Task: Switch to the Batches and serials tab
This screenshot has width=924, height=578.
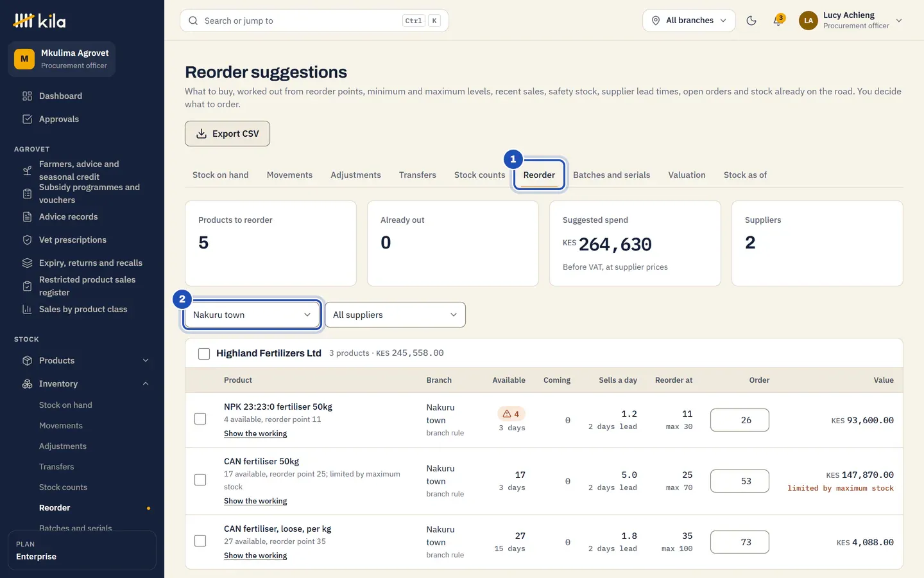Action: [x=612, y=175]
